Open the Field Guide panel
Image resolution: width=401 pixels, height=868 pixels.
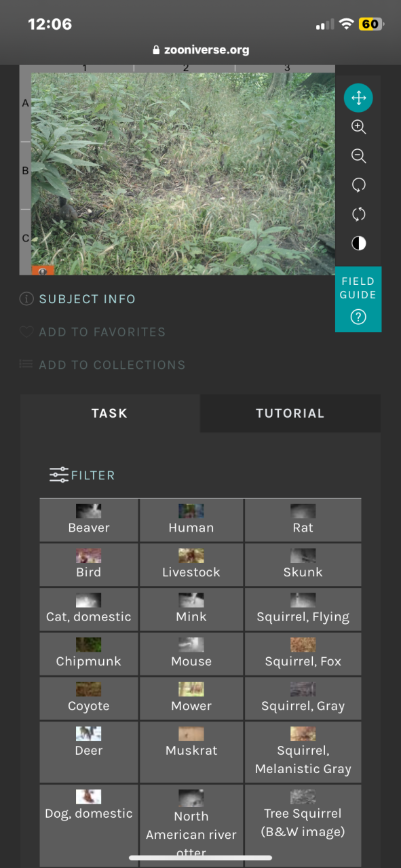click(x=358, y=299)
